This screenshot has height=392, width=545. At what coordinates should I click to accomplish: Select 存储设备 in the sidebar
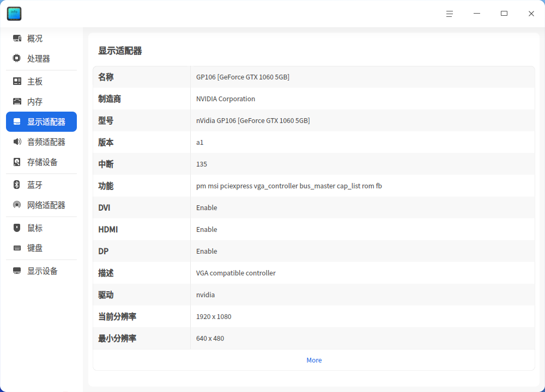tap(43, 162)
